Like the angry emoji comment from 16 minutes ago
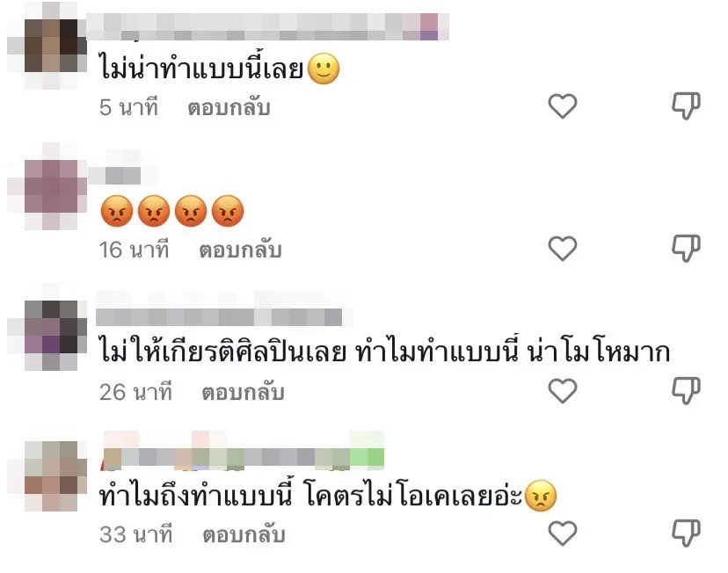 click(x=562, y=248)
